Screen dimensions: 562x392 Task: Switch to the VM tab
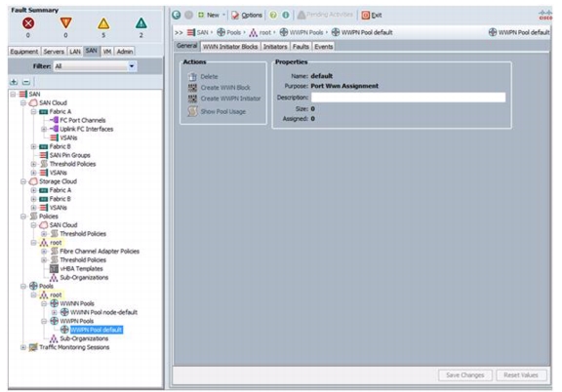tap(107, 52)
